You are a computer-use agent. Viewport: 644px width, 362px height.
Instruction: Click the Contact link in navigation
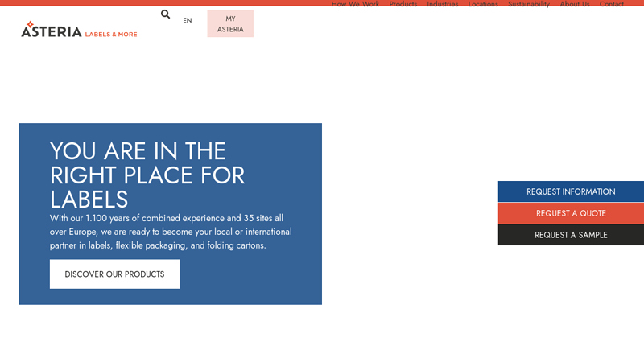click(x=612, y=4)
